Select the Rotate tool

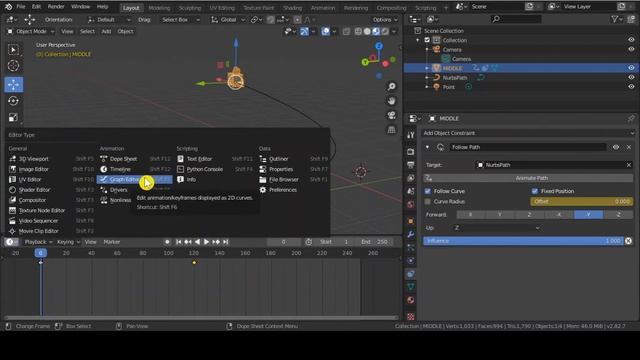(13, 101)
